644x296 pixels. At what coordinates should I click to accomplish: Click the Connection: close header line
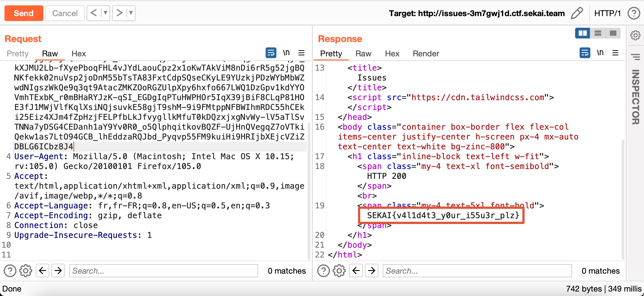[56, 225]
